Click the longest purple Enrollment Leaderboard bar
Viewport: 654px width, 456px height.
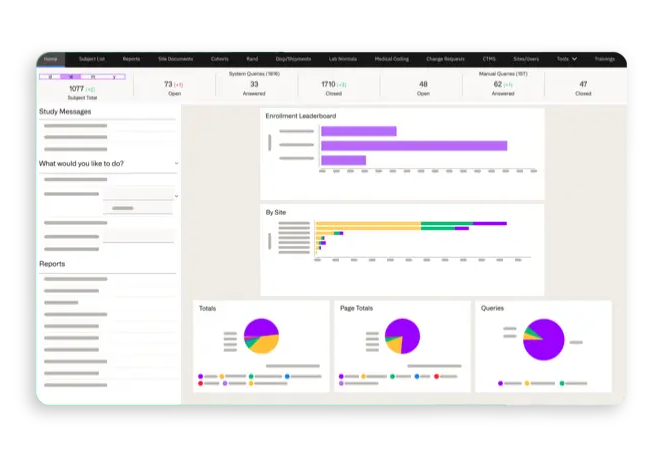click(x=413, y=146)
